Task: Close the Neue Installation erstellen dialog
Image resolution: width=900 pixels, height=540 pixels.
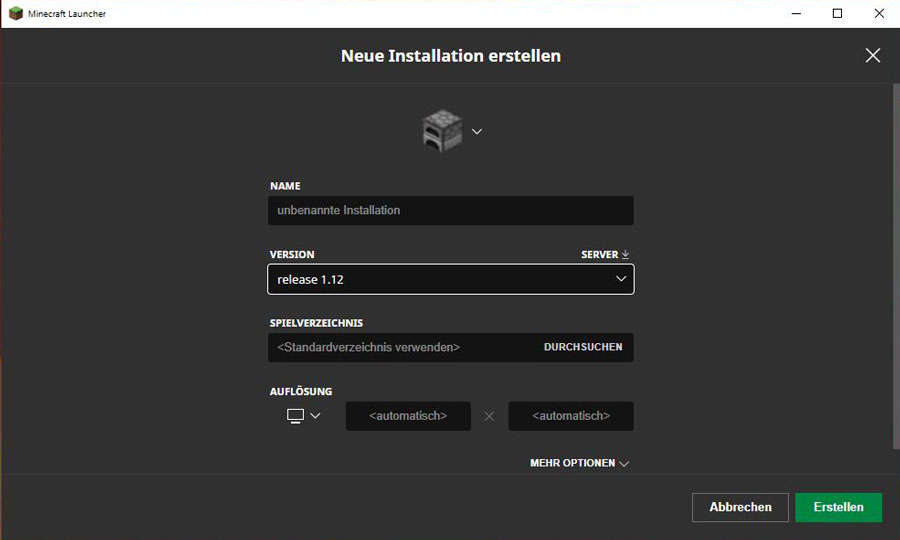Action: pyautogui.click(x=873, y=56)
